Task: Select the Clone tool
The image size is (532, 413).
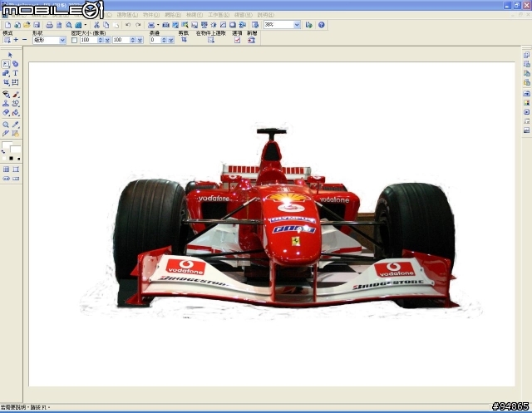Action: [x=15, y=103]
